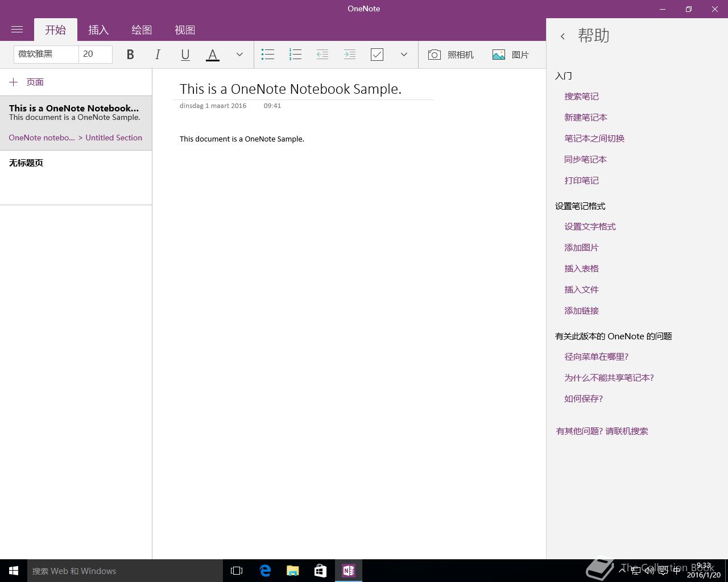Open help link 设置文字格式

click(590, 227)
